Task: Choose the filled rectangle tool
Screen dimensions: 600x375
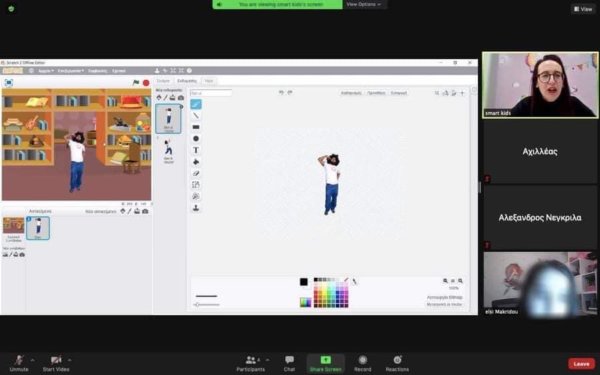Action: pyautogui.click(x=196, y=127)
